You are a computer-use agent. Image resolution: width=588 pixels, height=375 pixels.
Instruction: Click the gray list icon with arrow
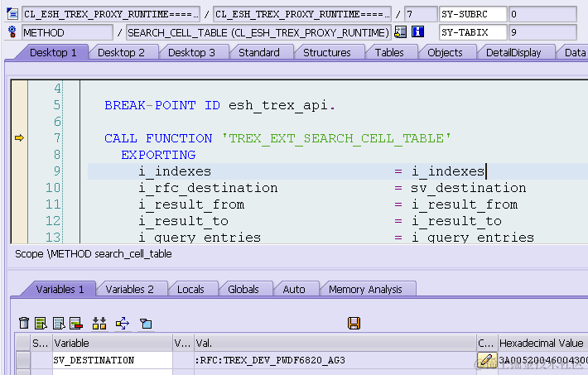pyautogui.click(x=59, y=323)
